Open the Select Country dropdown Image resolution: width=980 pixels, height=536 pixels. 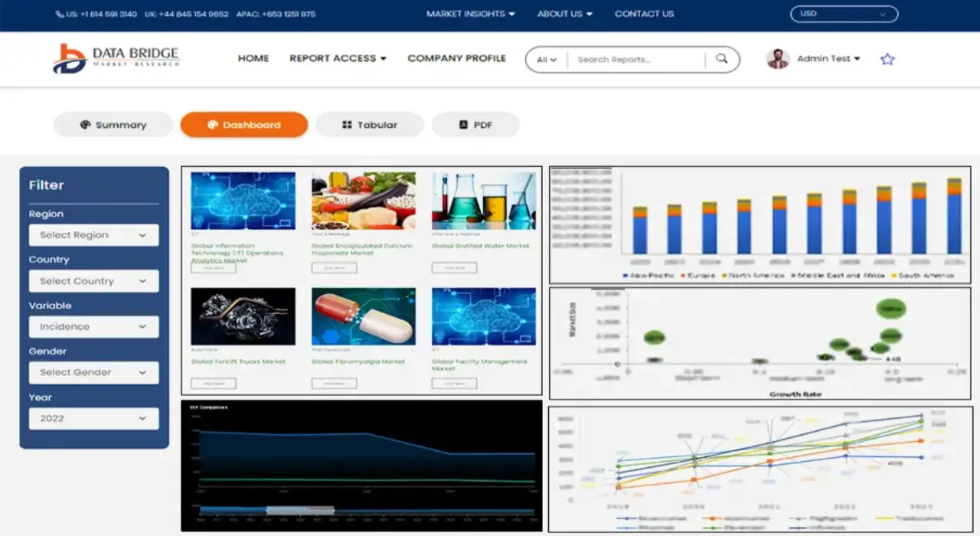pyautogui.click(x=93, y=281)
